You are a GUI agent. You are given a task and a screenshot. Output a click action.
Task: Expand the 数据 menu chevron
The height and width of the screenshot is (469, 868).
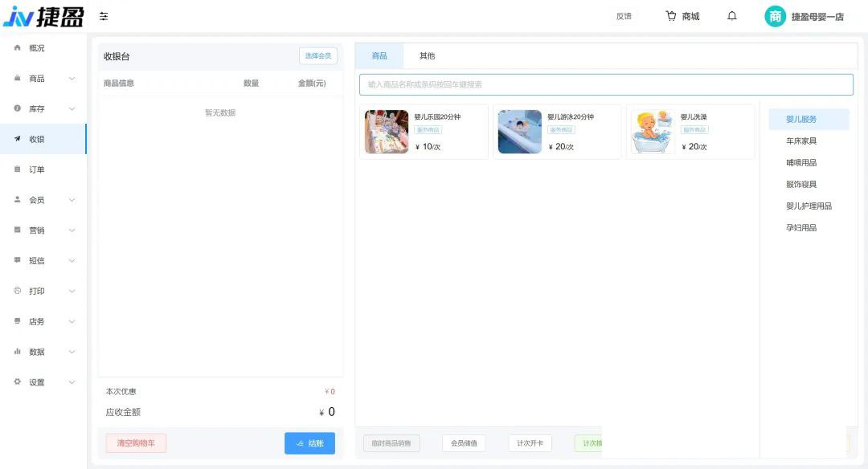[x=72, y=353]
